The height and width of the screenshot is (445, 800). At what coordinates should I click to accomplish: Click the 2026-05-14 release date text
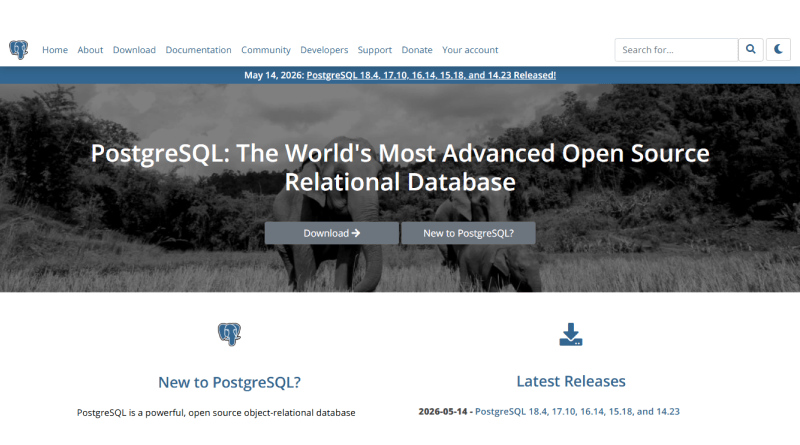click(x=443, y=411)
